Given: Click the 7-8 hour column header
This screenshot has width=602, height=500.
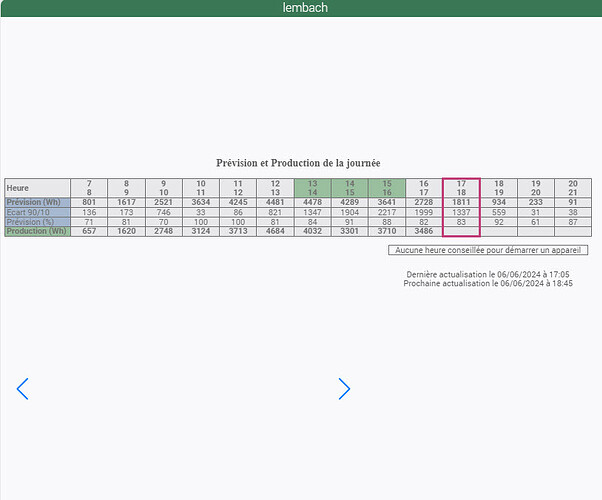Looking at the screenshot, I should click(89, 188).
